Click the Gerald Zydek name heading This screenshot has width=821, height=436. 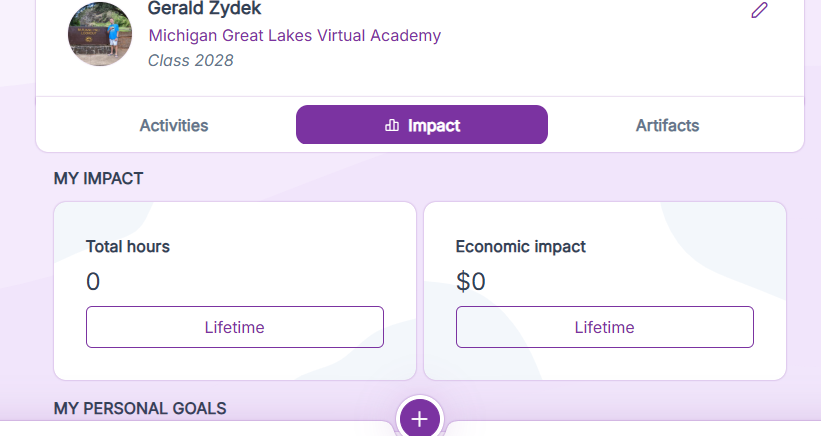[204, 9]
